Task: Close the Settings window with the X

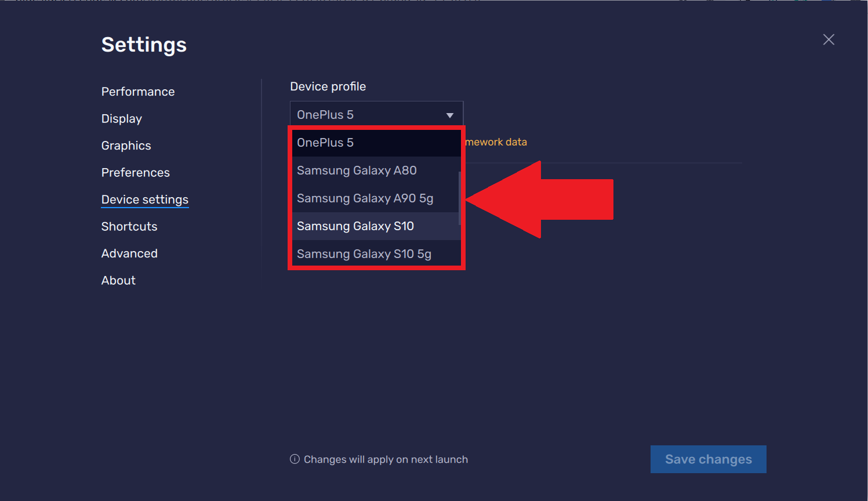Action: (x=829, y=39)
